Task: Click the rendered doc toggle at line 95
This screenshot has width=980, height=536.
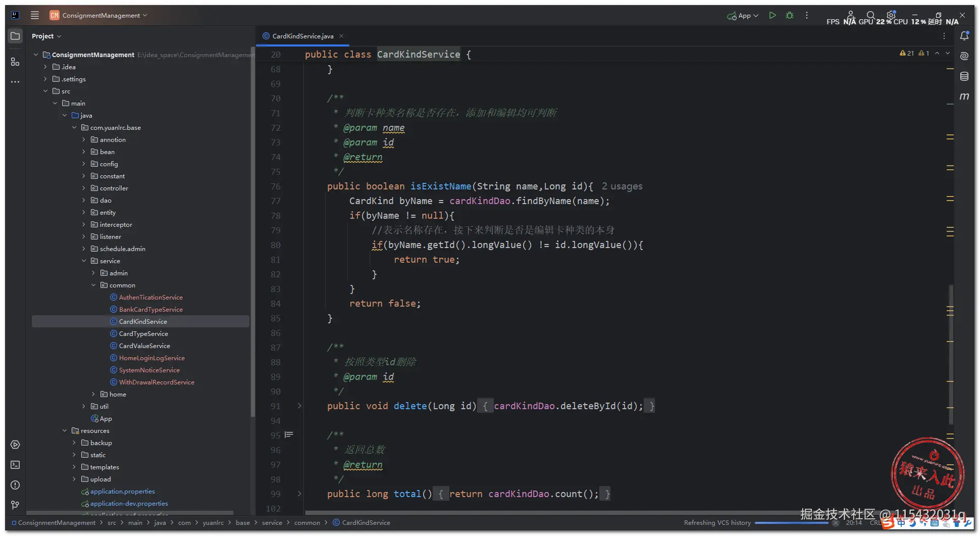Action: pos(289,434)
